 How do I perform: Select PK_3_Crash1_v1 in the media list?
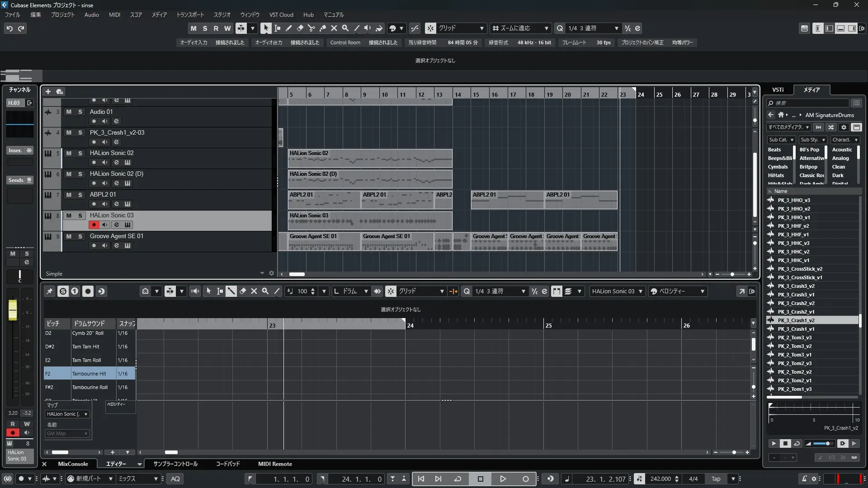pos(796,329)
